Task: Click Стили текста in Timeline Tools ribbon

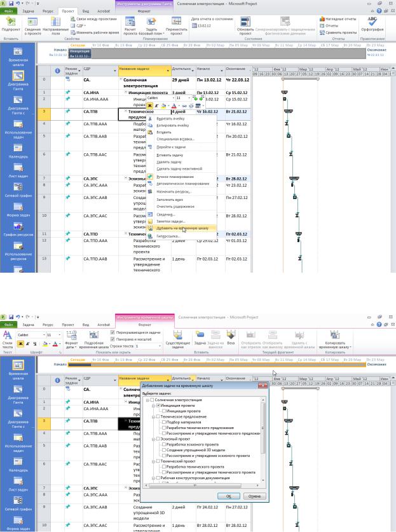Action: [x=8, y=339]
